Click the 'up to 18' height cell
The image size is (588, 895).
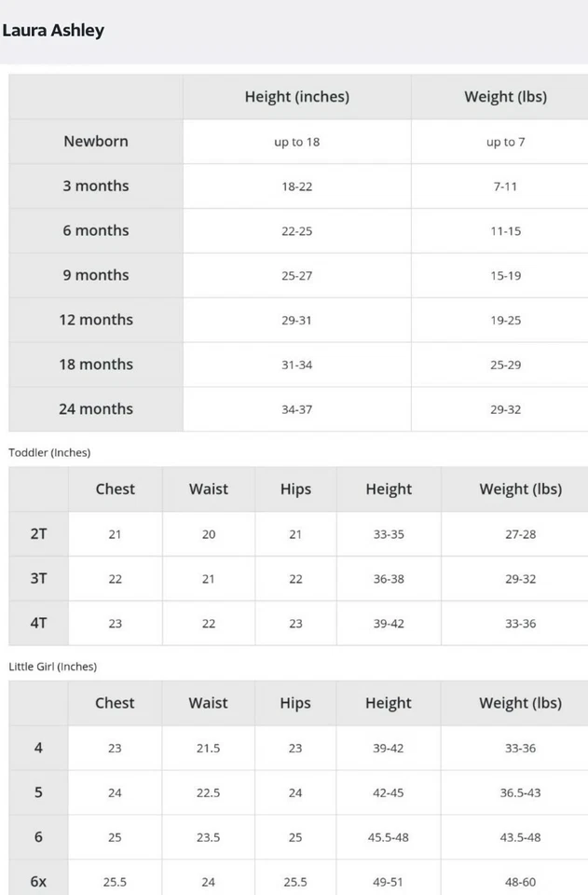[296, 142]
